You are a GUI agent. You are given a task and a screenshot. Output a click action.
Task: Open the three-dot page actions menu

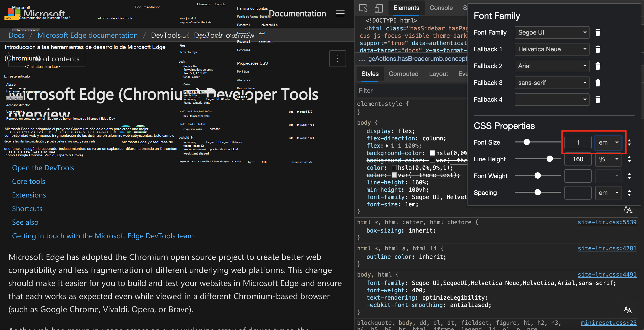pos(337,59)
